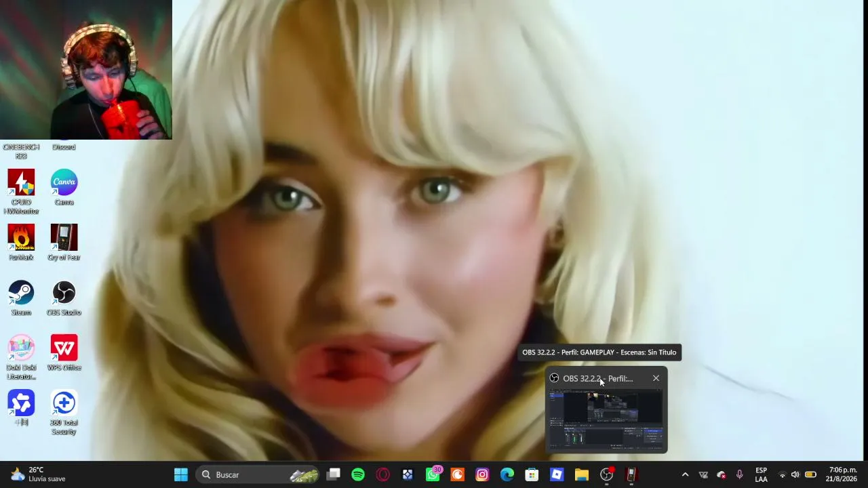Open the OBS Studio desktop shortcut
This screenshot has height=488, width=868.
pyautogui.click(x=64, y=298)
